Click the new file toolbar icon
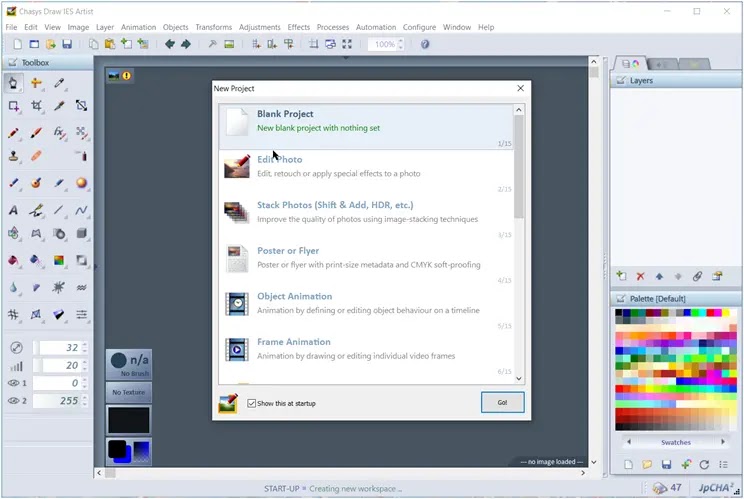Screen dimensions: 744x499 [18, 44]
